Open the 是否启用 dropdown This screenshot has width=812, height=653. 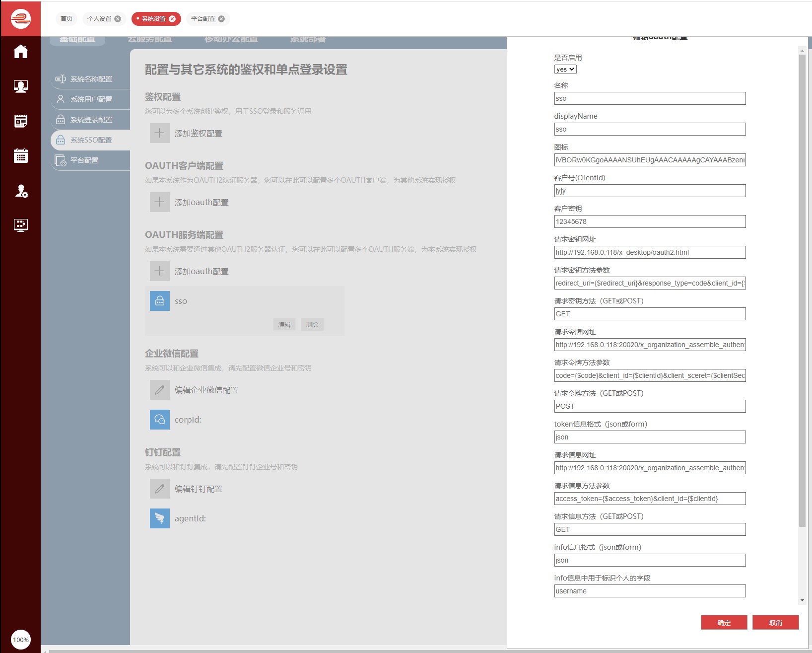coord(565,70)
